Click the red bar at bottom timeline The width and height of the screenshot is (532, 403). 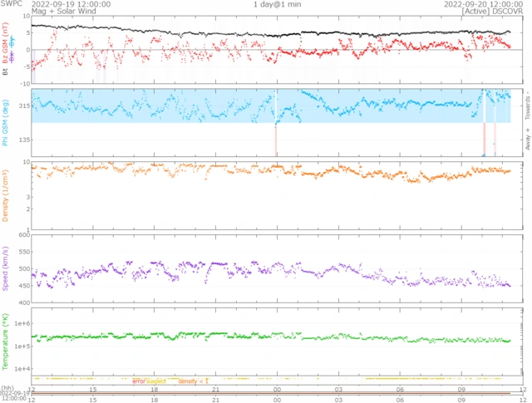point(274,393)
